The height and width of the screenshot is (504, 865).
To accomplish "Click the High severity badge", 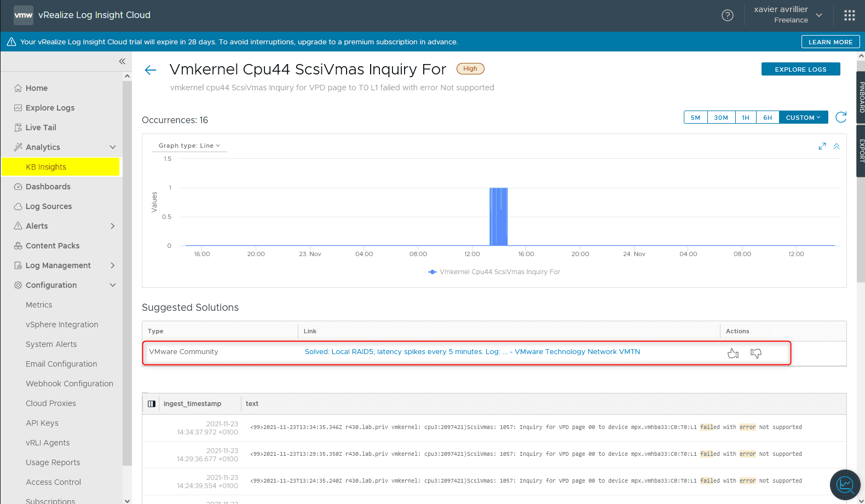I will pyautogui.click(x=470, y=68).
